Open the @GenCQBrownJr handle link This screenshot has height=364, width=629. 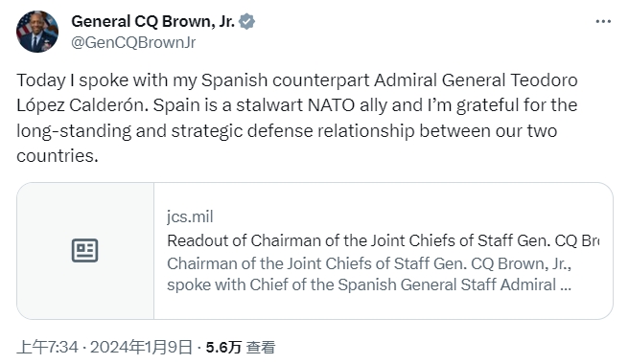click(x=133, y=42)
